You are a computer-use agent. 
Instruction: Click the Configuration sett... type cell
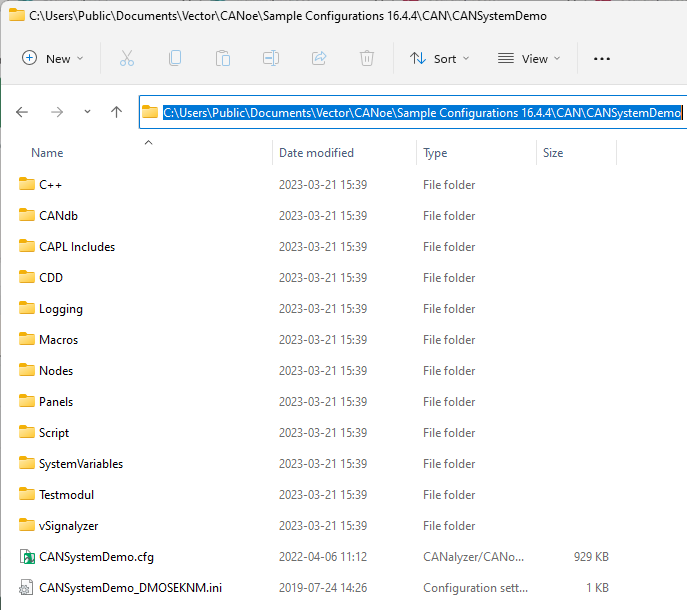point(475,588)
